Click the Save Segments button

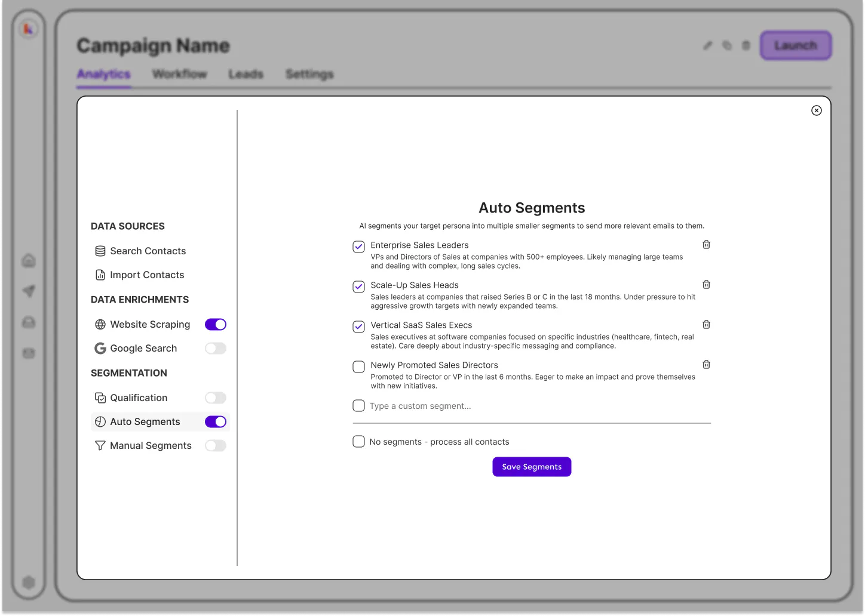532,467
